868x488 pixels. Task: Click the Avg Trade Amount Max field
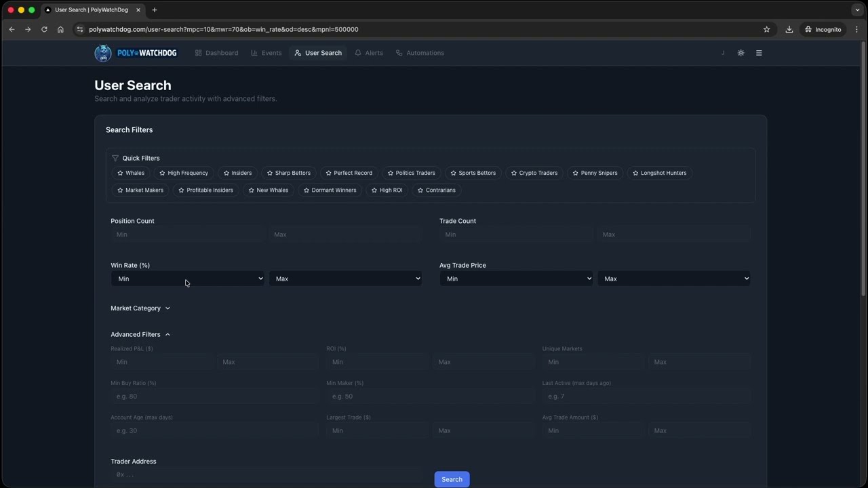(699, 430)
